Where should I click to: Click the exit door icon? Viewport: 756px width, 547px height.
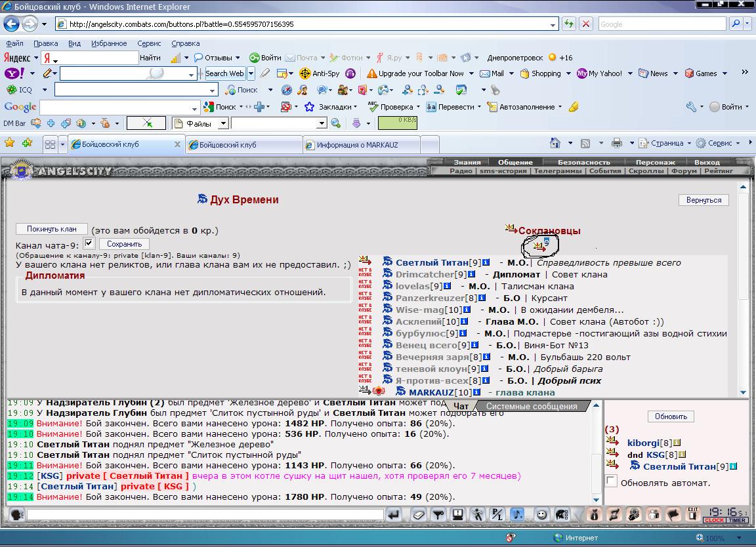click(x=693, y=515)
